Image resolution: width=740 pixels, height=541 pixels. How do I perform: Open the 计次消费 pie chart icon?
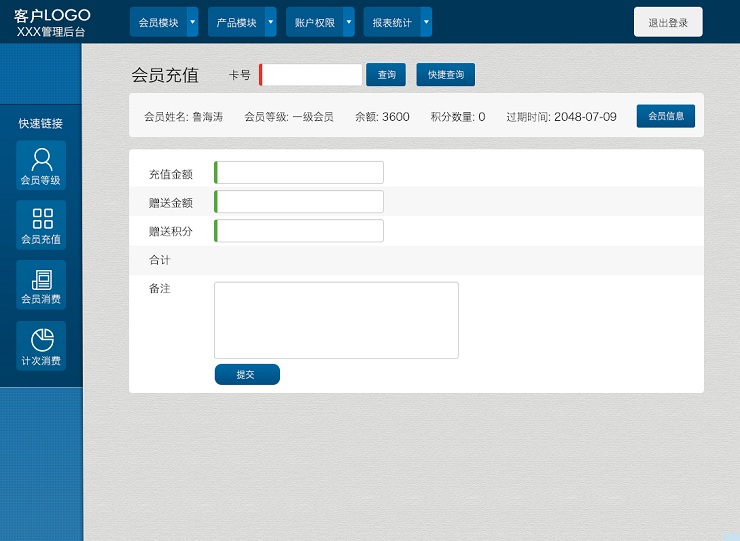tap(41, 346)
